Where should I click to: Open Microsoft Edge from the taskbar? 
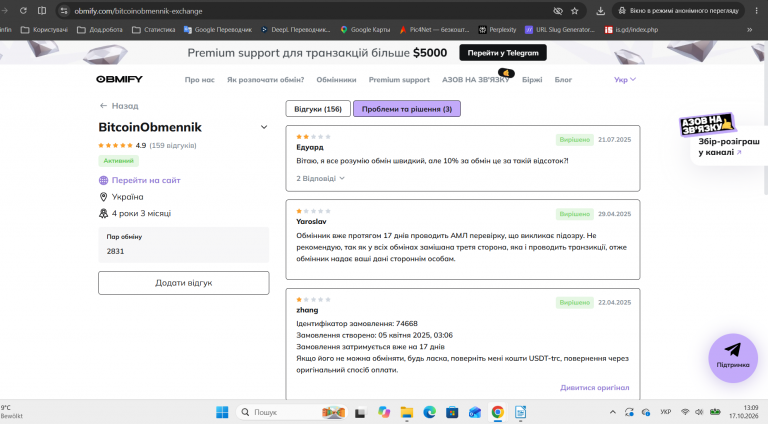[x=430, y=412]
